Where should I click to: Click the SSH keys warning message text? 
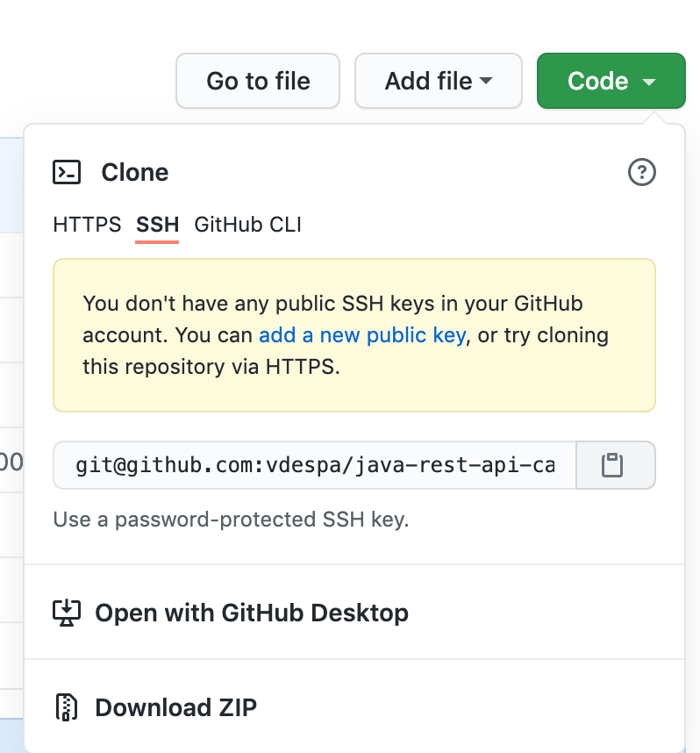(346, 335)
